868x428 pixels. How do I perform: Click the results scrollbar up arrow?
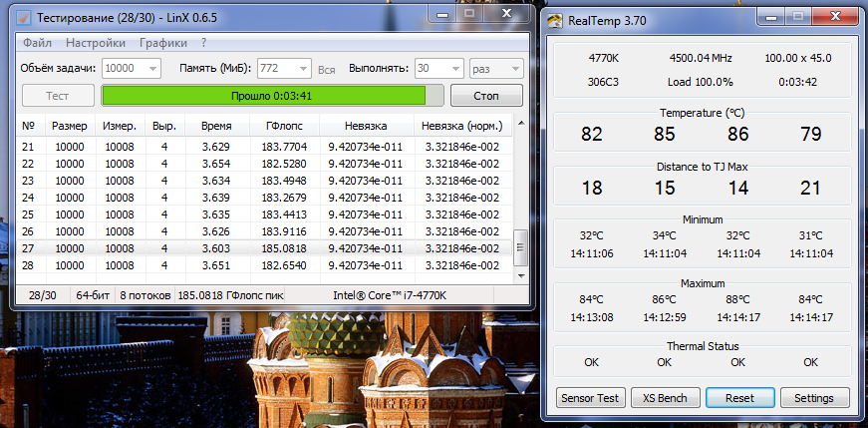point(520,122)
